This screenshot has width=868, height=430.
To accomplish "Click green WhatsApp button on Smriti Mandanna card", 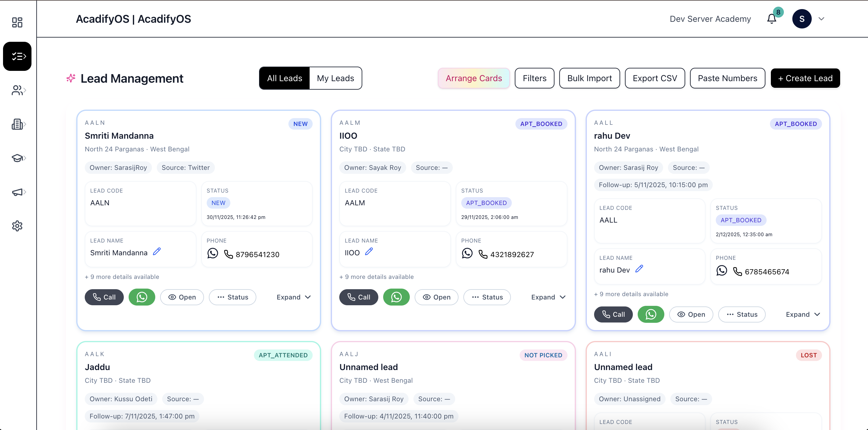I will [x=142, y=297].
